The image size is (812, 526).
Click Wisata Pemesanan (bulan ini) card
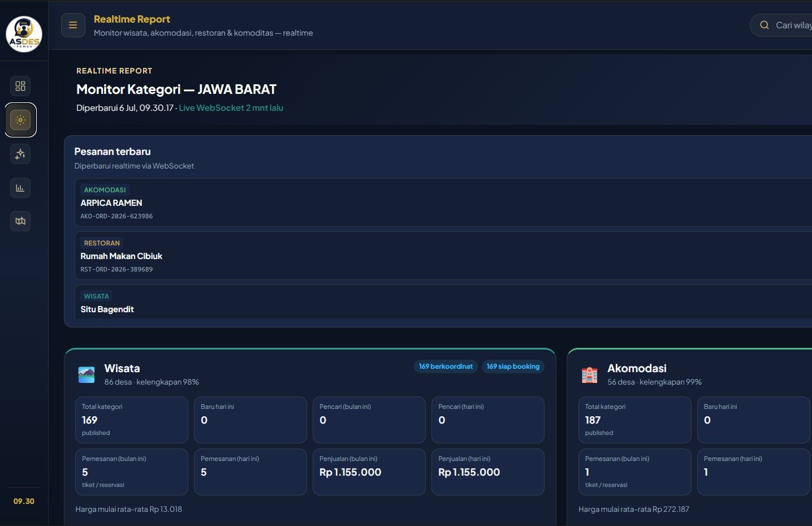[132, 472]
